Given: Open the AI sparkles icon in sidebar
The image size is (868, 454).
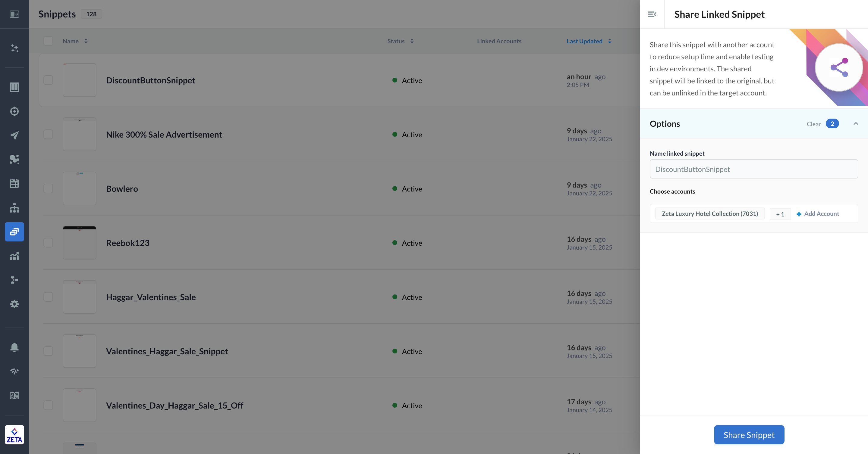Looking at the screenshot, I should click(14, 48).
